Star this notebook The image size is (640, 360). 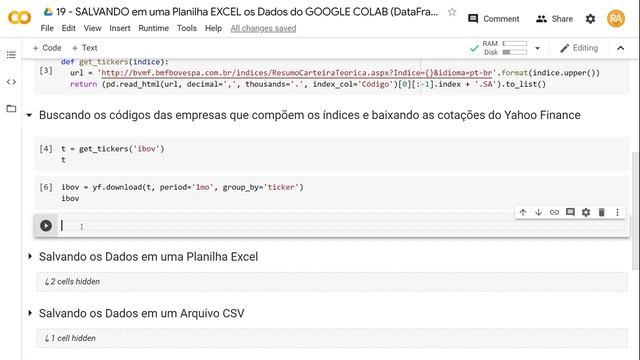[452, 12]
